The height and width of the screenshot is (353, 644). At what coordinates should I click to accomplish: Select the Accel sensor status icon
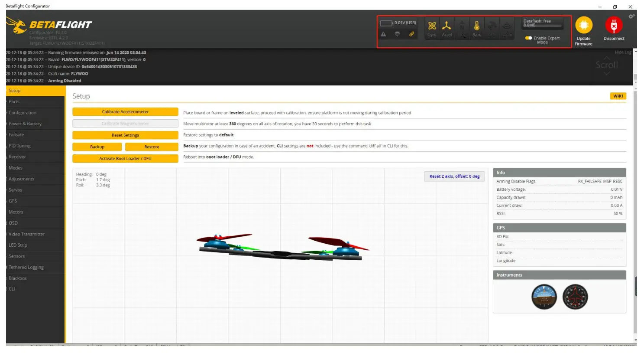pos(447,27)
